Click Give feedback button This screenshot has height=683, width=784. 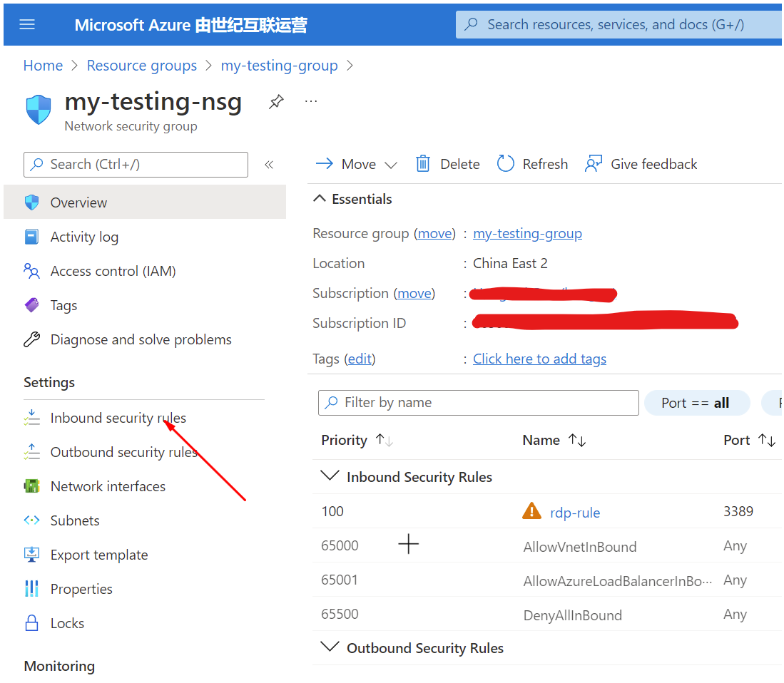click(641, 163)
